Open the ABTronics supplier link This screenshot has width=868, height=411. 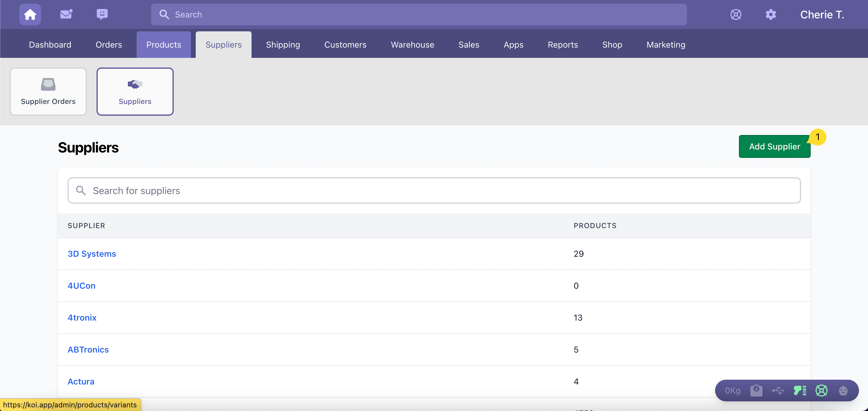click(88, 350)
